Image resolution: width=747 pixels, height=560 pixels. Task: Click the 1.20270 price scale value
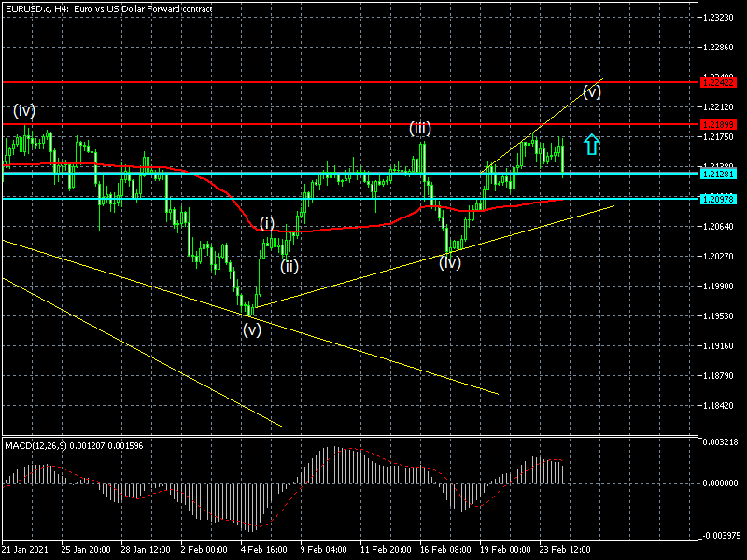[718, 256]
